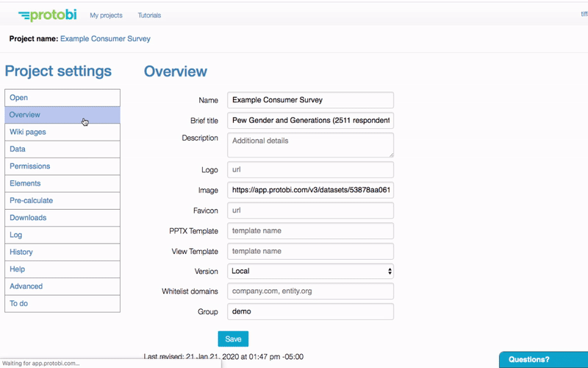Click the Name input field
The height and width of the screenshot is (368, 588).
(x=310, y=100)
